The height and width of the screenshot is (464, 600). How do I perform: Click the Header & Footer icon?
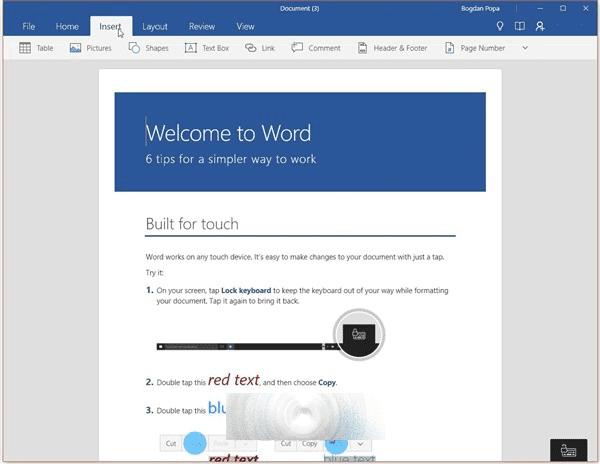tap(362, 48)
